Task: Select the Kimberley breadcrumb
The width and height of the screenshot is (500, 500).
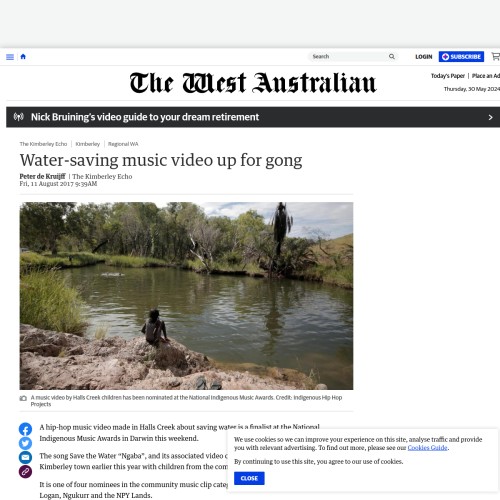Action: coord(88,144)
